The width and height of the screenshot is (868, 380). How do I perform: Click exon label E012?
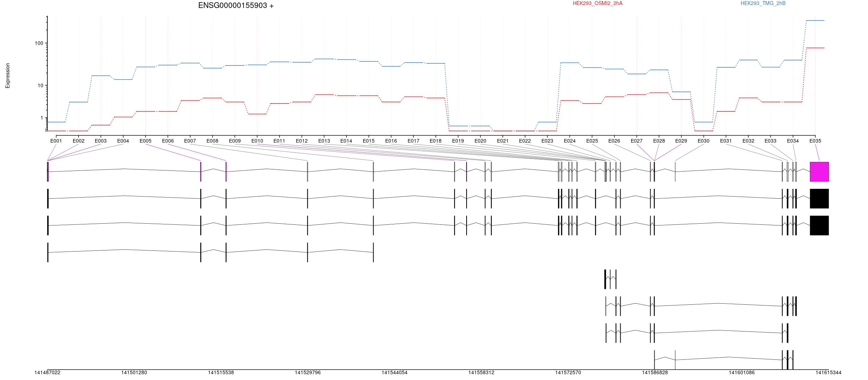[302, 141]
